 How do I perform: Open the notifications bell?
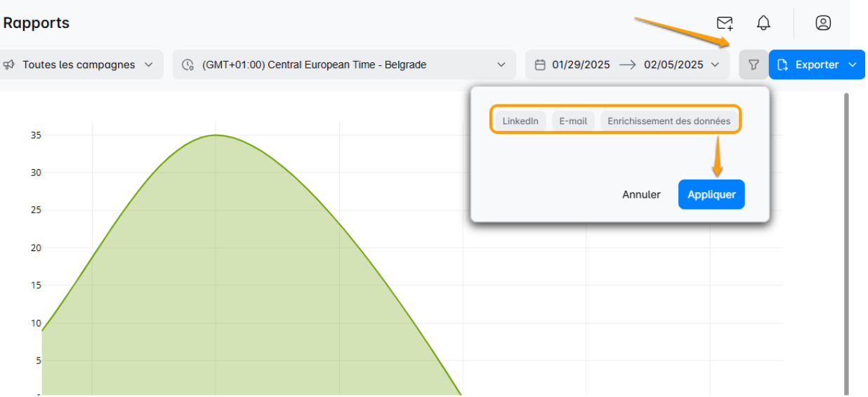tap(763, 23)
